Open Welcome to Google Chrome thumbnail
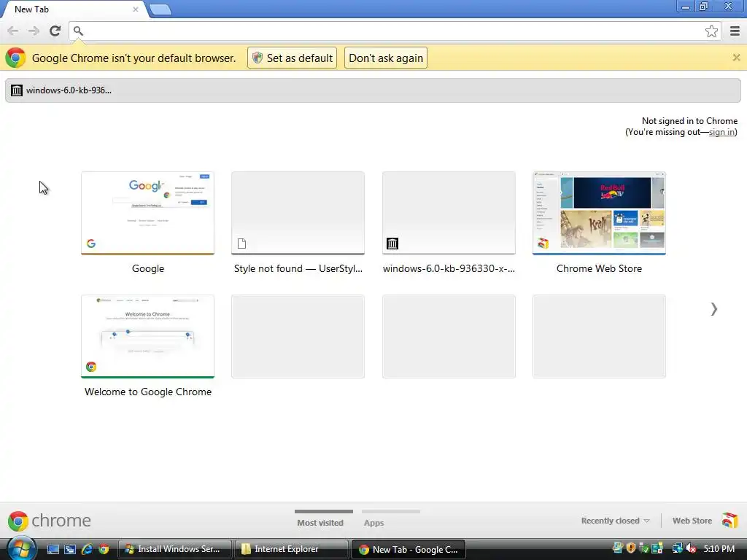The height and width of the screenshot is (560, 747). tap(147, 337)
